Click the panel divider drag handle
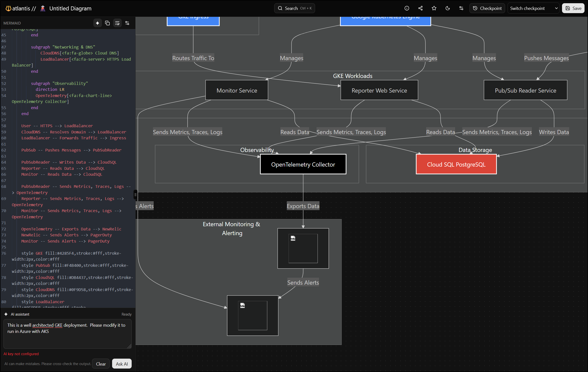This screenshot has width=588, height=372. point(135,195)
